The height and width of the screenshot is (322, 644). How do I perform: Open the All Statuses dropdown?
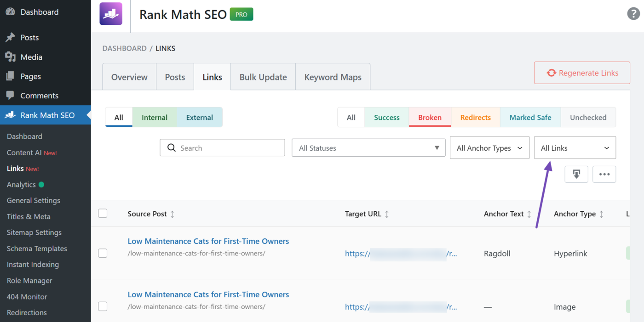368,147
